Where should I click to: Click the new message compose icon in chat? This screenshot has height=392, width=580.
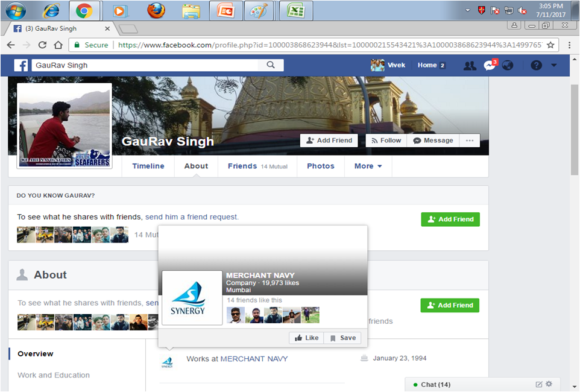[539, 384]
